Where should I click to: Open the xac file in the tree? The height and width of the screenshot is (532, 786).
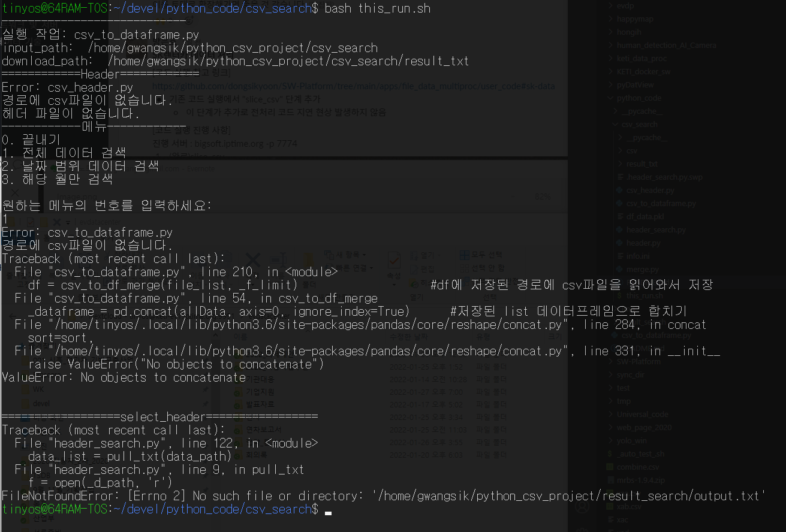click(x=623, y=519)
